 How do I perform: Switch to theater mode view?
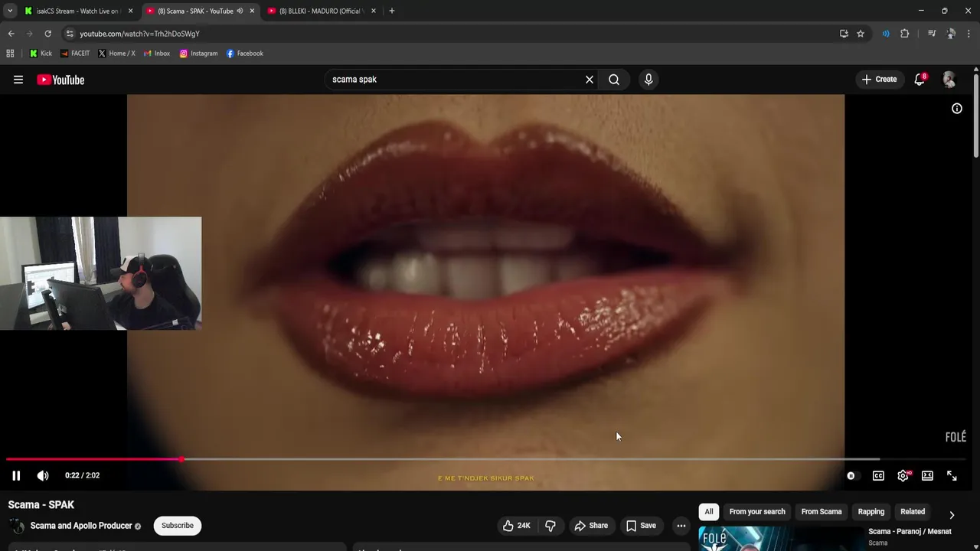coord(927,475)
